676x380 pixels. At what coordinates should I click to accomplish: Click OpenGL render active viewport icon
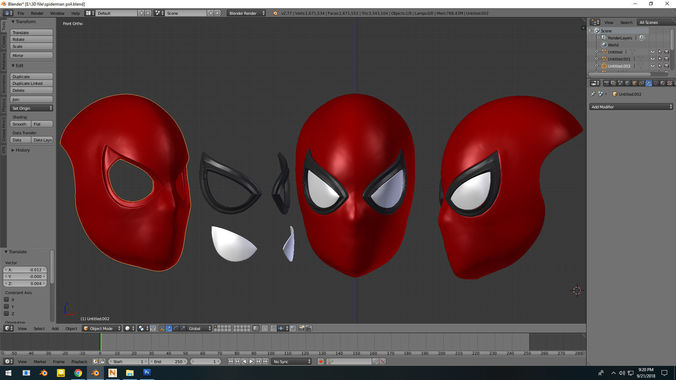pyautogui.click(x=302, y=328)
